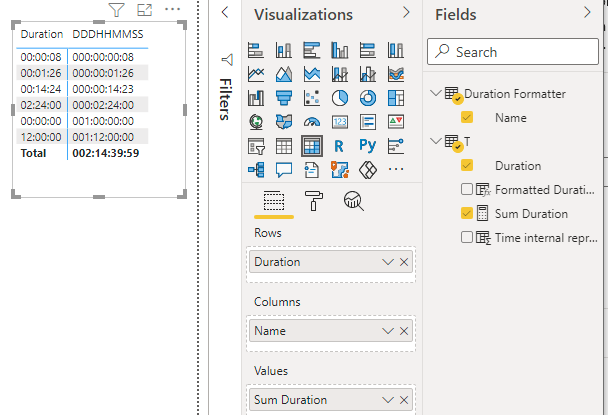Click the filter icon above the matrix

(115, 10)
